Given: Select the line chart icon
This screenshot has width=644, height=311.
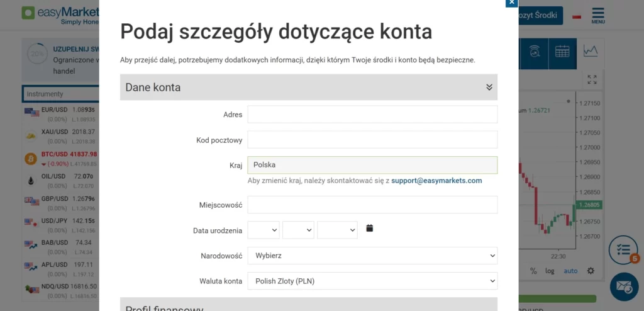Looking at the screenshot, I should [591, 50].
